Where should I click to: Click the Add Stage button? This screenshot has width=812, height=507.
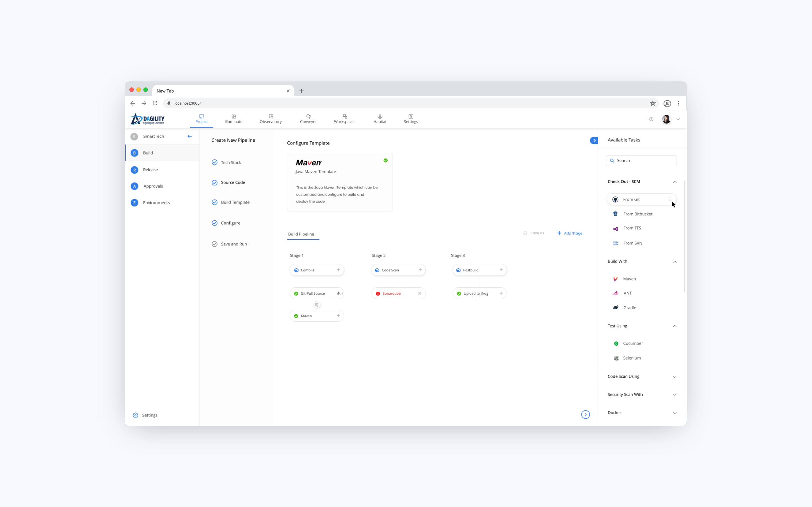[570, 233]
